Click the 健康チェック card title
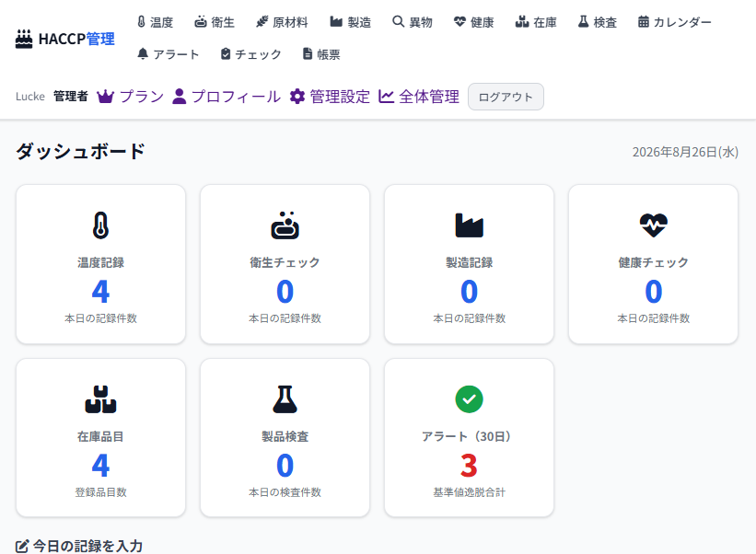Screen dimensions: 756x554 point(653,262)
